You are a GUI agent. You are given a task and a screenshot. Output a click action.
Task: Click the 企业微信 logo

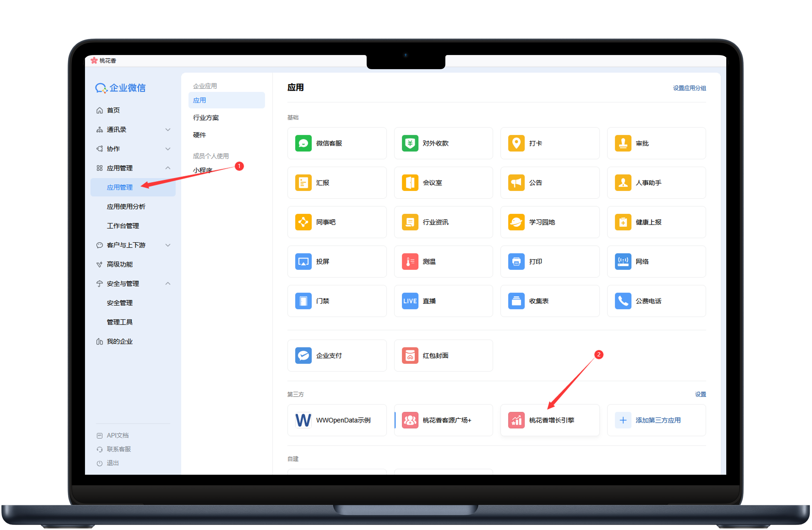click(x=120, y=88)
